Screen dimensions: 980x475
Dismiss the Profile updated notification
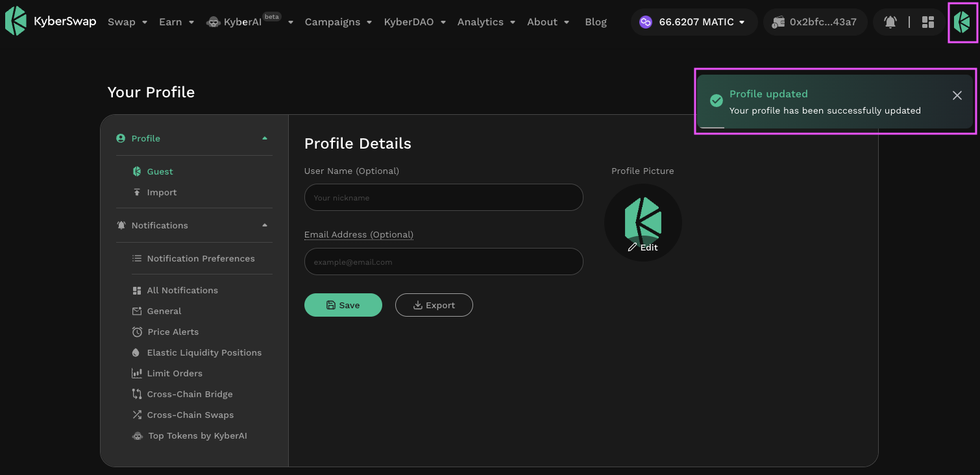click(x=957, y=95)
